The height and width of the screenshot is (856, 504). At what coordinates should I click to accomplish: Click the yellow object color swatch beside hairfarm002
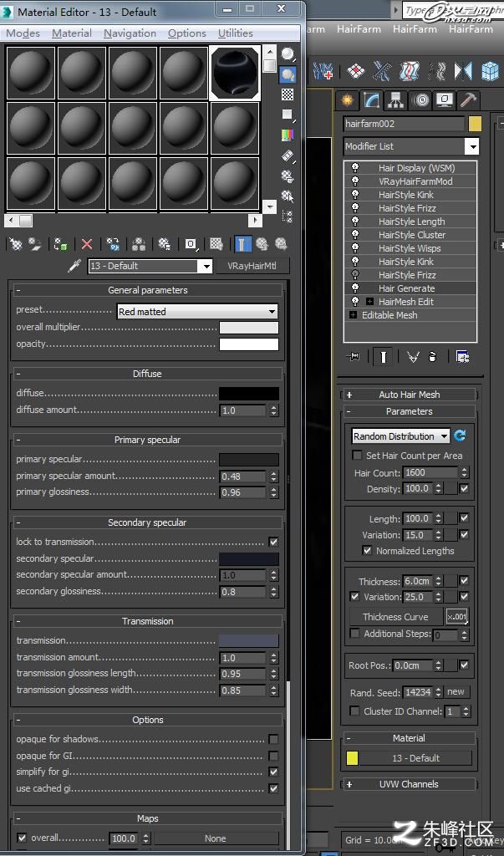[475, 124]
